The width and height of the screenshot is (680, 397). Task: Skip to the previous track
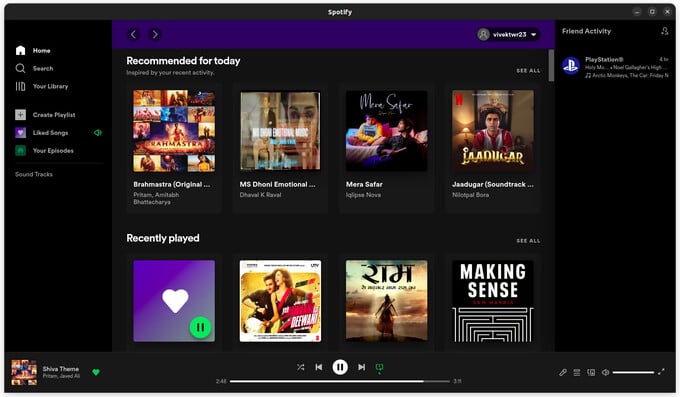pos(319,367)
